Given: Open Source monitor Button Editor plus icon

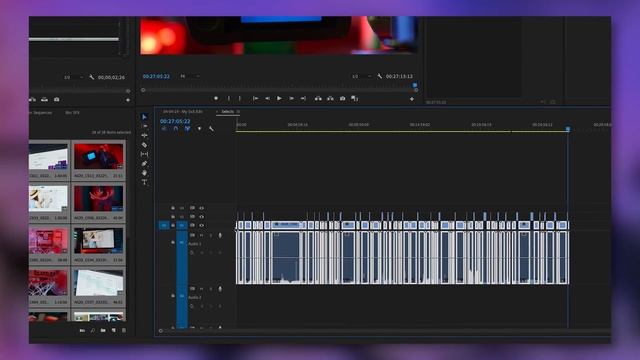Looking at the screenshot, I should 128,100.
